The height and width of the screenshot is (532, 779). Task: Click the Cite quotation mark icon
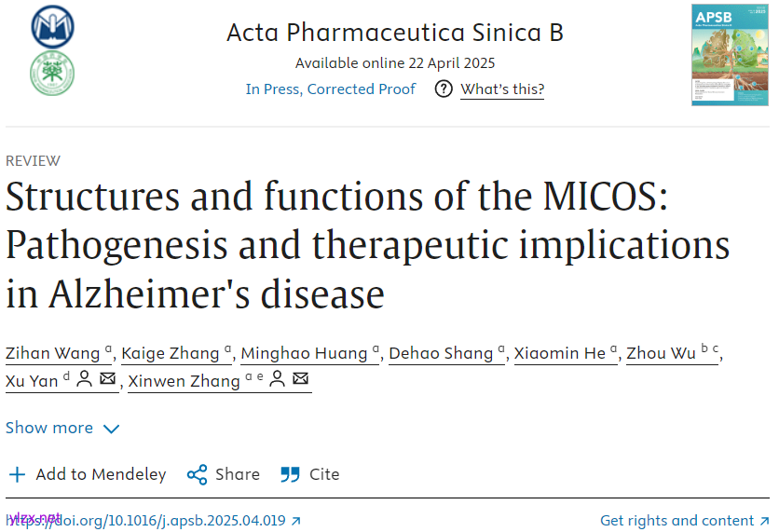tap(291, 475)
